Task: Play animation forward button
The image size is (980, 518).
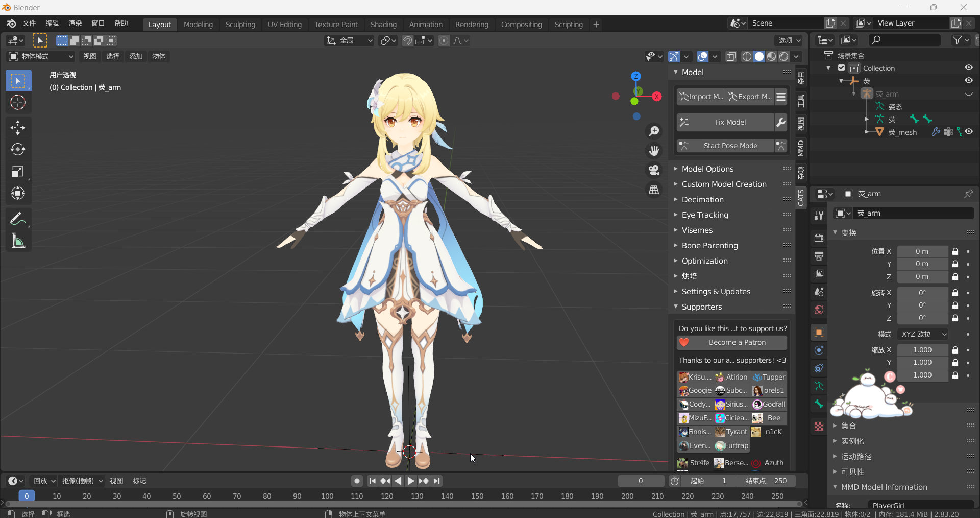Action: [411, 481]
